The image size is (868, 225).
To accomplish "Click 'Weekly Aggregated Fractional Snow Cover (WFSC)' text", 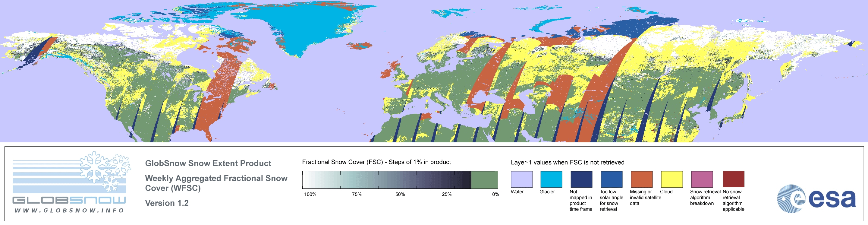I will click(216, 183).
